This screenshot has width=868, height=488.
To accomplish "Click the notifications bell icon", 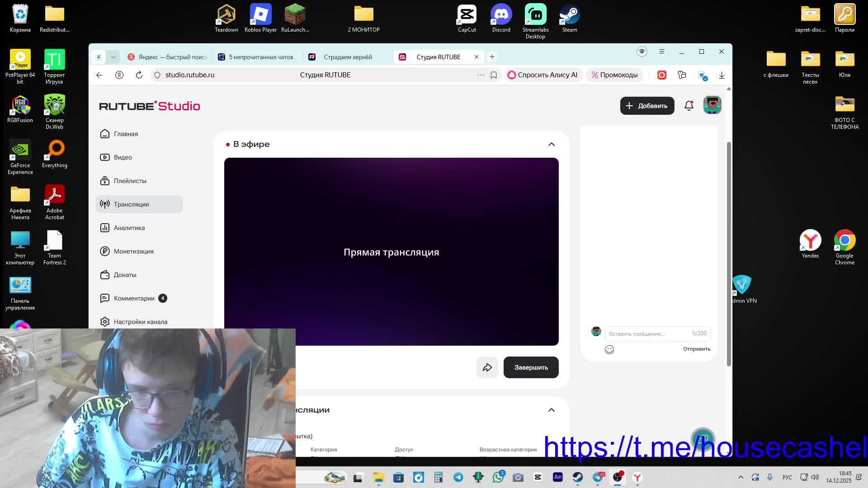I will click(x=689, y=106).
